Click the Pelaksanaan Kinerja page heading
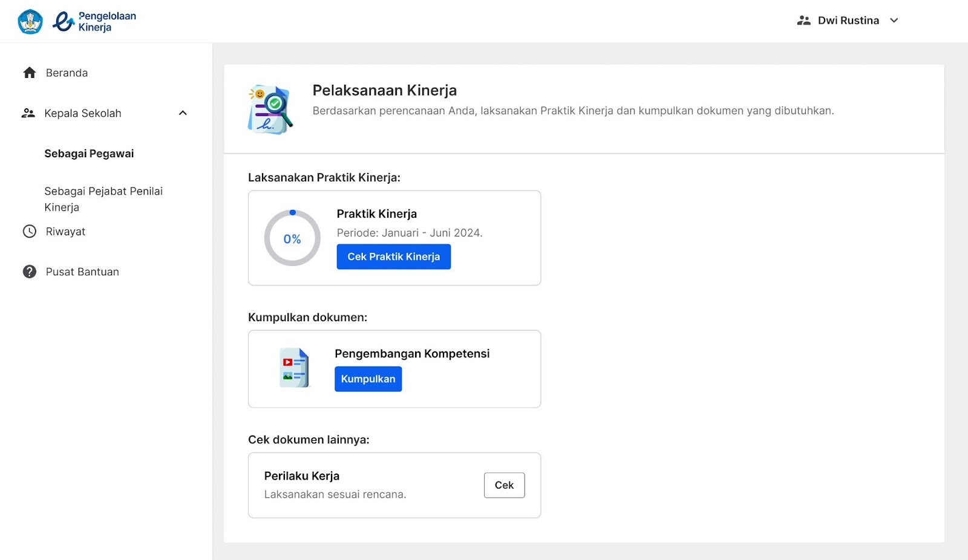The width and height of the screenshot is (968, 560). click(385, 90)
